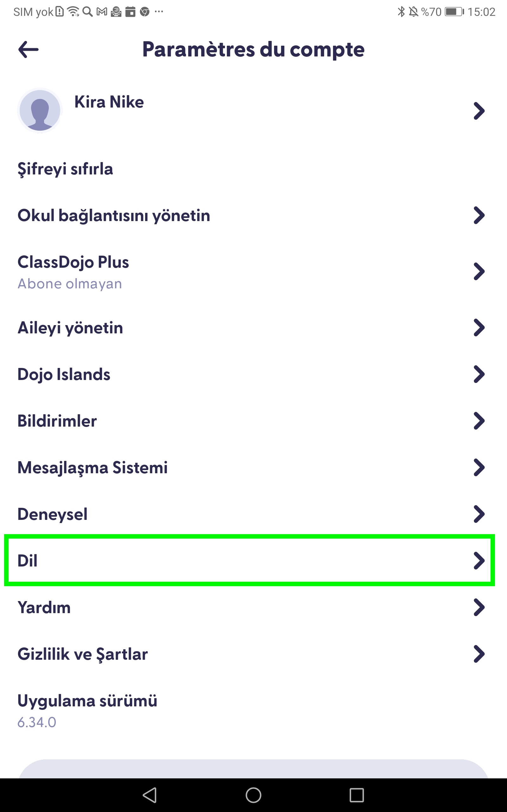Open Kira Nike profile chevron

point(479,111)
